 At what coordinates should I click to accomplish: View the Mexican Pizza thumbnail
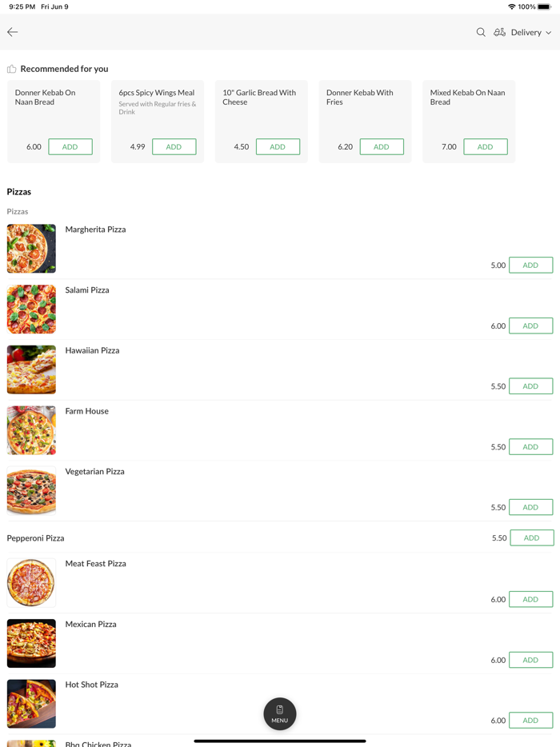coord(30,643)
